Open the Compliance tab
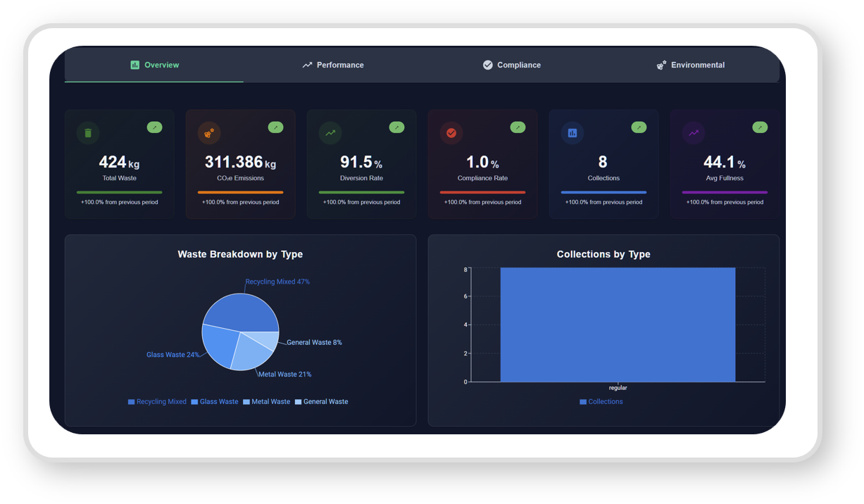Viewport: 864px width, 504px height. coord(512,65)
